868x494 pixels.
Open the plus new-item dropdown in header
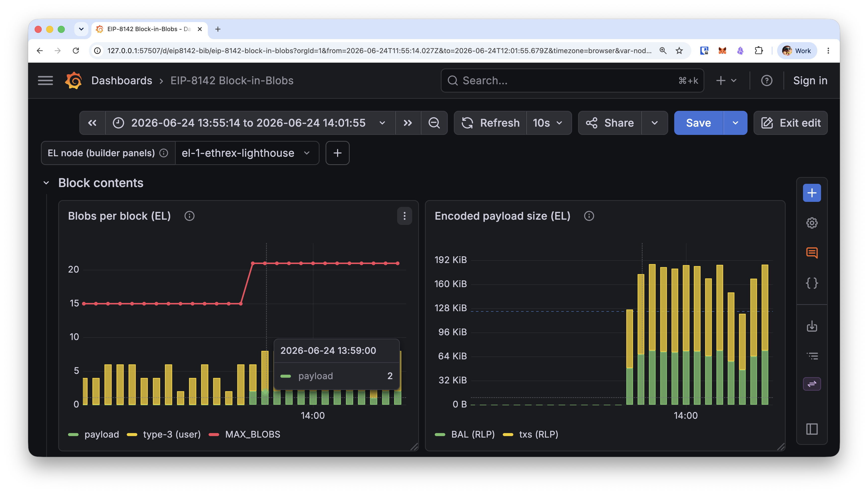tap(726, 80)
